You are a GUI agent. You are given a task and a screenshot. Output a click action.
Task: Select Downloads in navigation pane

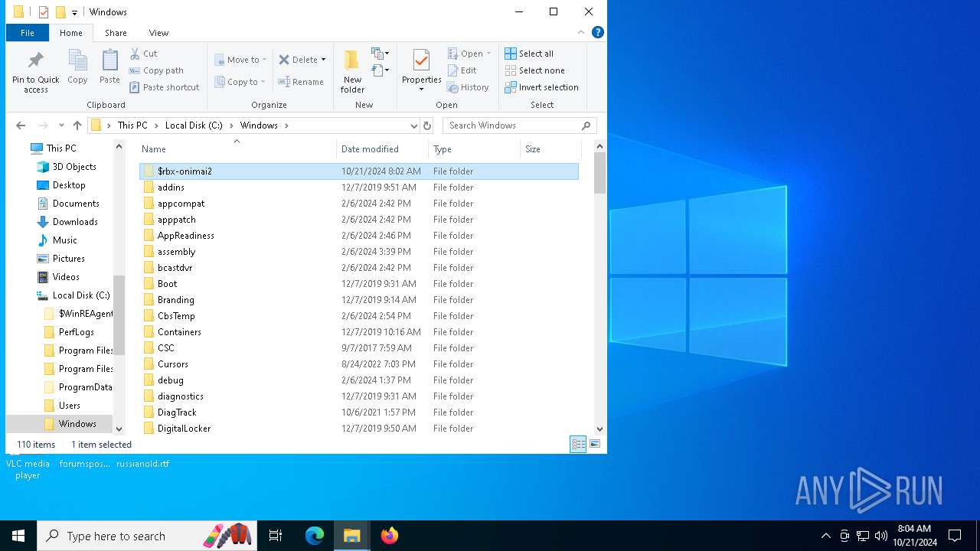click(75, 222)
